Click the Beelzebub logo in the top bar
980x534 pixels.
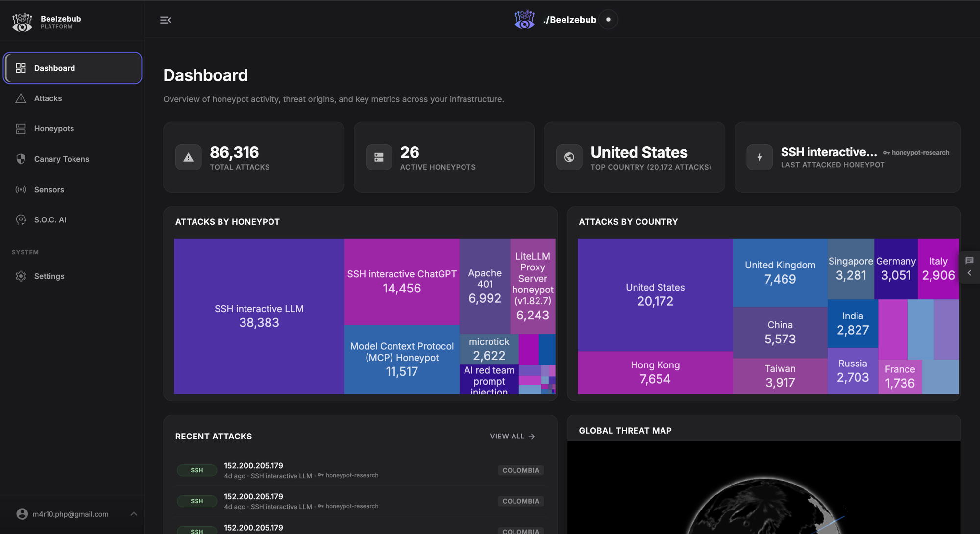[524, 20]
